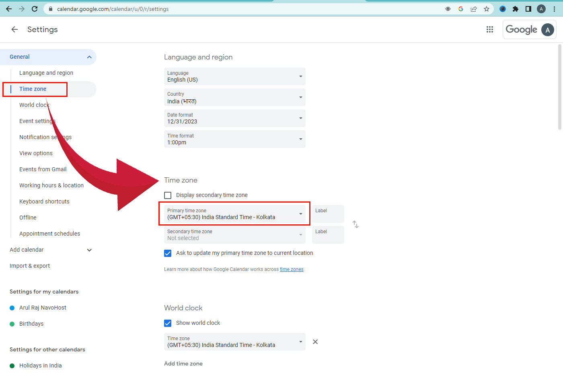Click the Label field beside primary time zone

[x=328, y=213]
